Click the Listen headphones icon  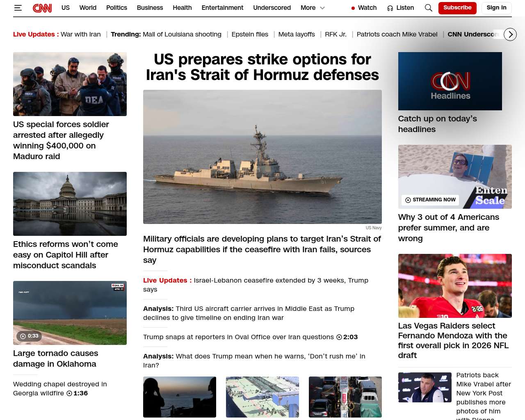tap(390, 8)
